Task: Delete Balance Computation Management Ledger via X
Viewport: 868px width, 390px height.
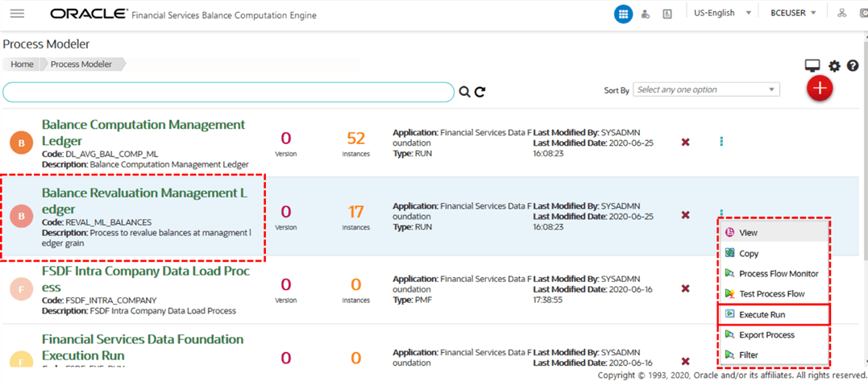Action: [x=685, y=142]
